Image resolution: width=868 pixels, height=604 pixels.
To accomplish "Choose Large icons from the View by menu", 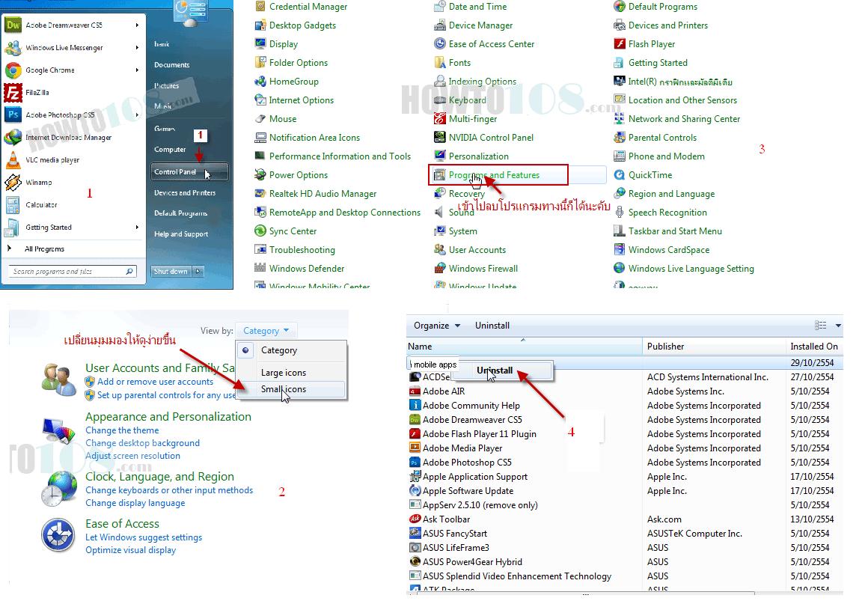I will coord(284,373).
